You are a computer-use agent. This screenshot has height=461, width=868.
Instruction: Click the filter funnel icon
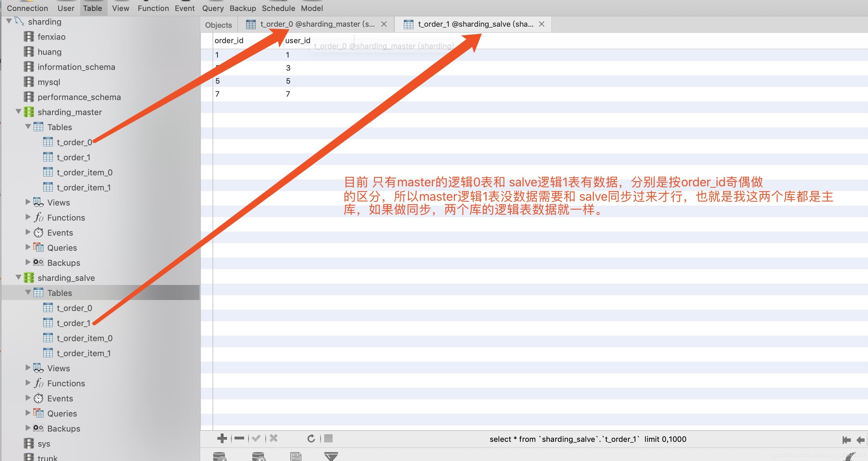[x=331, y=457]
